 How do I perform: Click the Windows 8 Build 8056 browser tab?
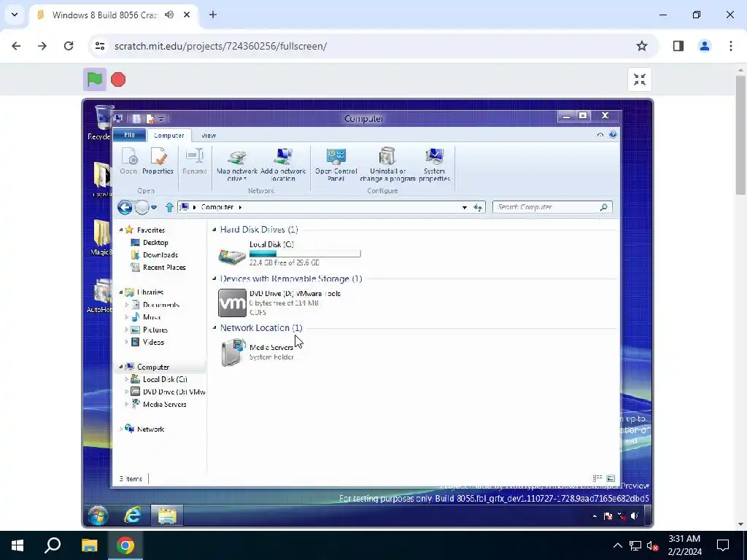[x=115, y=15]
